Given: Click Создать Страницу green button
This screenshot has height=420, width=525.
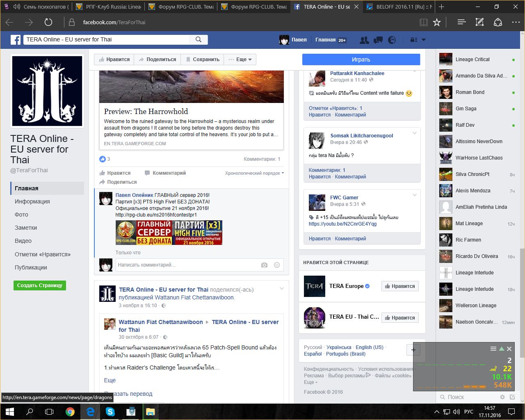Looking at the screenshot, I should click(x=39, y=285).
